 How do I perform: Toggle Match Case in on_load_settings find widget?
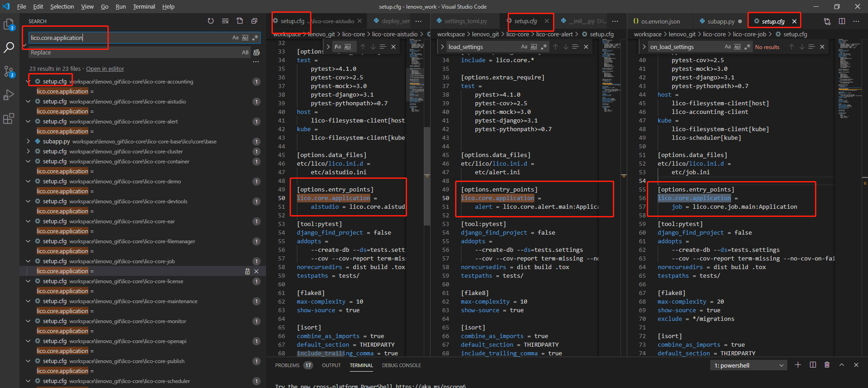pyautogui.click(x=727, y=47)
